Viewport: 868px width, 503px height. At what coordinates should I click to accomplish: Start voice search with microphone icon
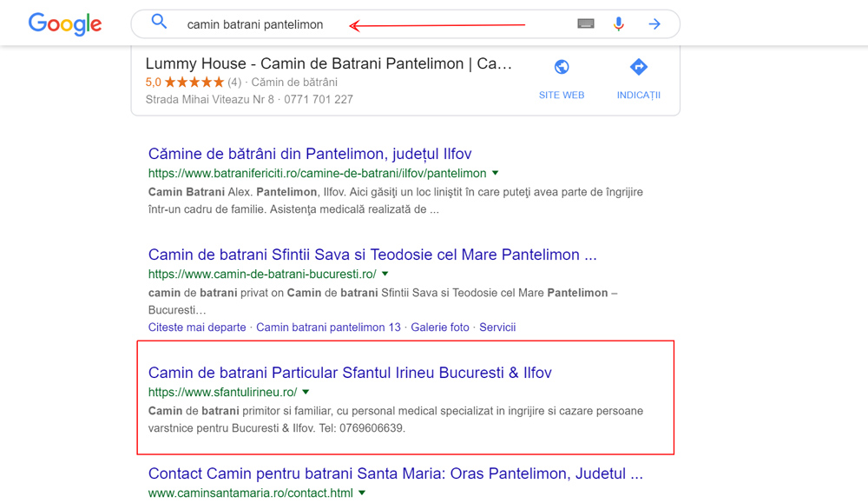pyautogui.click(x=619, y=23)
